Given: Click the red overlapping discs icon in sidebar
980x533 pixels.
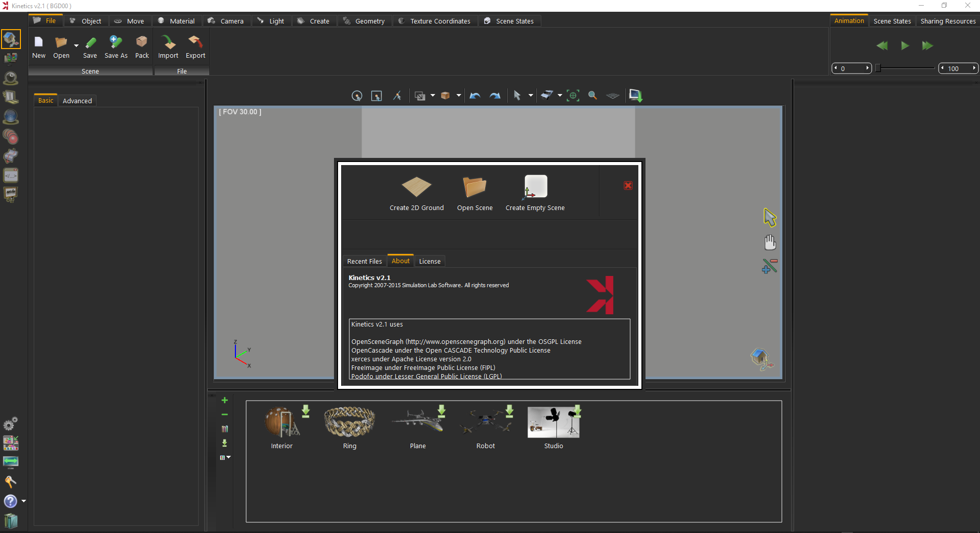Looking at the screenshot, I should pyautogui.click(x=11, y=136).
